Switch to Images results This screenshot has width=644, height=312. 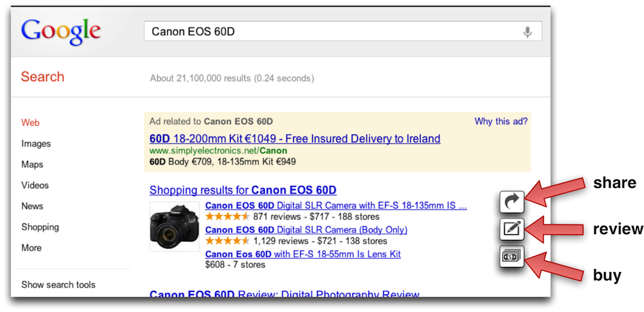[36, 143]
